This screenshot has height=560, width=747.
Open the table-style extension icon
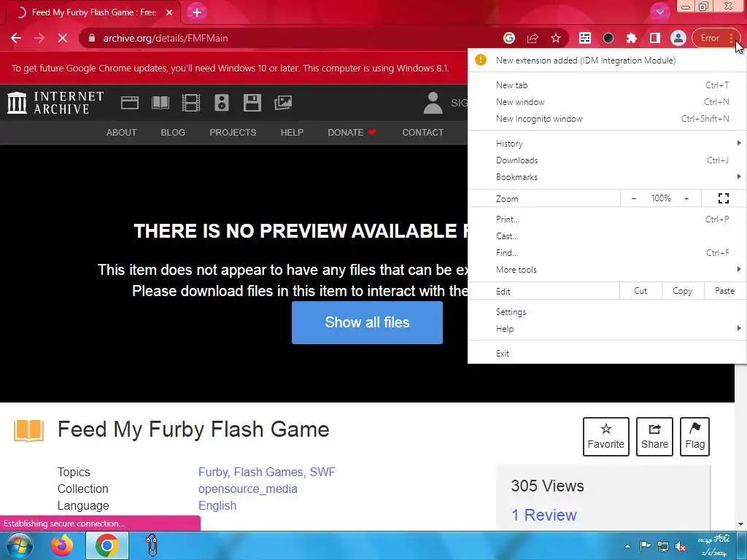pos(585,38)
